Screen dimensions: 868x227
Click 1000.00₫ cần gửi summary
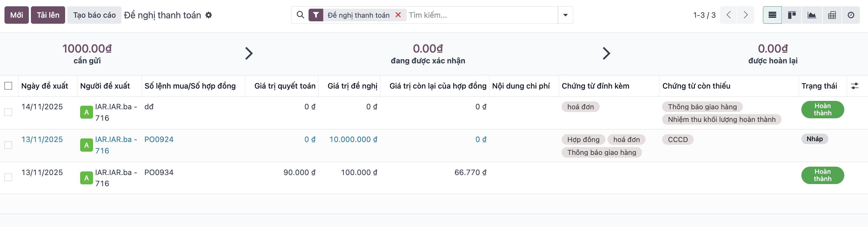pos(87,54)
